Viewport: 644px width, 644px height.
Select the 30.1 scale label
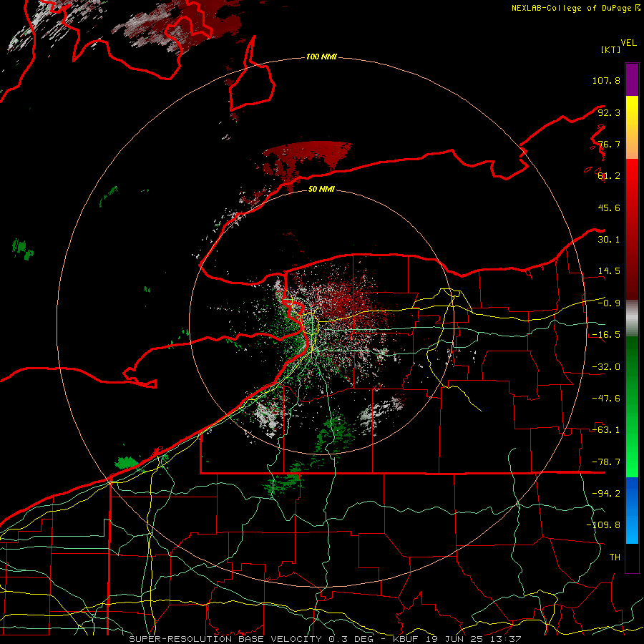[609, 240]
